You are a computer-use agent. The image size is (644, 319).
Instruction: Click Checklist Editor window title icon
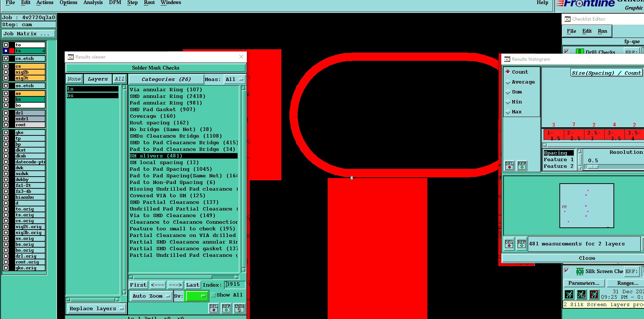(567, 19)
